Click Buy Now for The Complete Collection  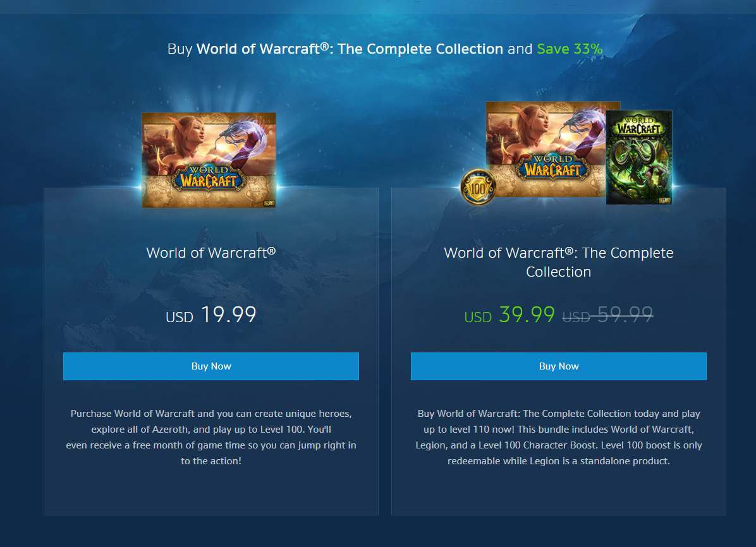[x=558, y=366]
